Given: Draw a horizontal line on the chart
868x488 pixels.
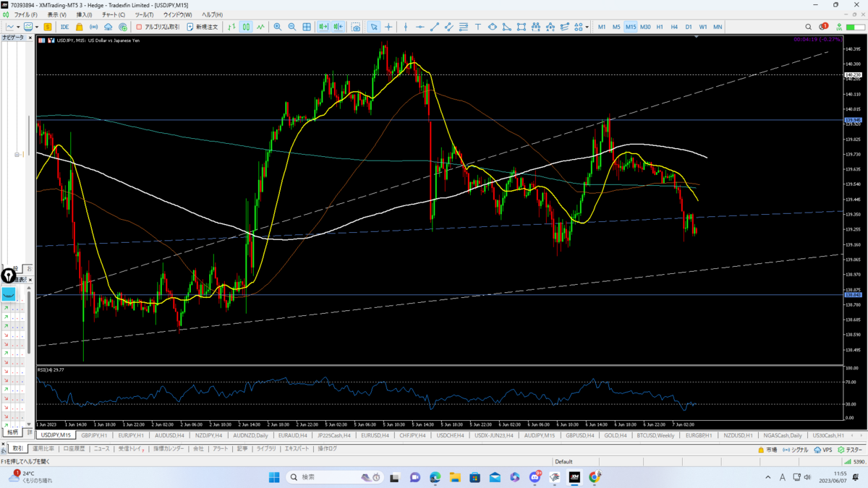Looking at the screenshot, I should (420, 27).
